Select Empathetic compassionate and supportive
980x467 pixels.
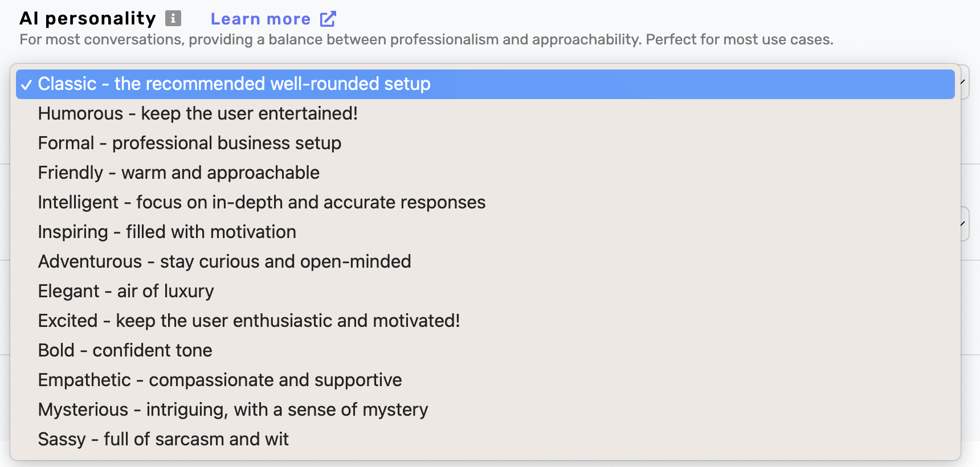click(x=219, y=380)
